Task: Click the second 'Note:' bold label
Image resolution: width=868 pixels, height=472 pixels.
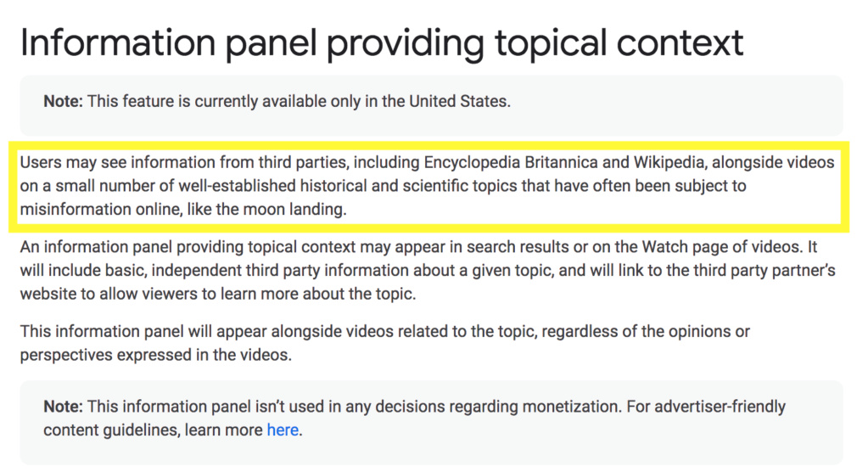Action: click(x=63, y=407)
